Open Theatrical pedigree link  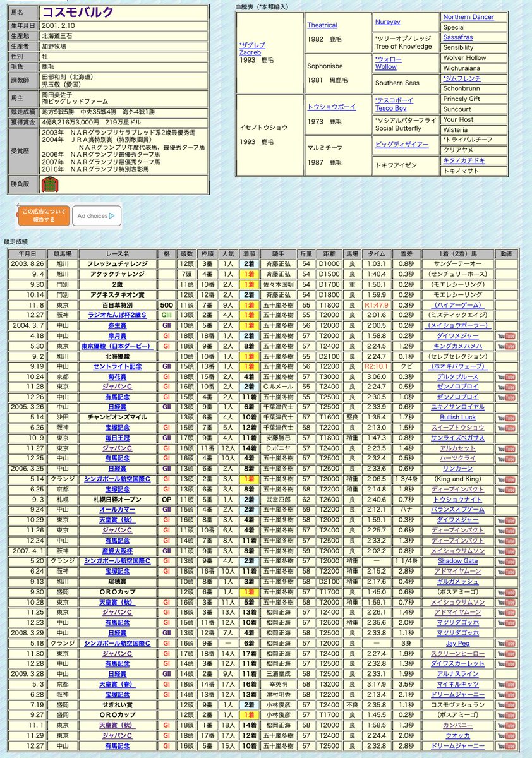pyautogui.click(x=322, y=25)
